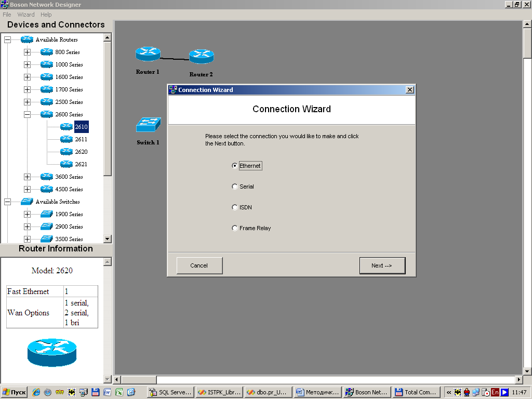Click the 2600 Series router icon
532x399 pixels.
click(x=46, y=114)
